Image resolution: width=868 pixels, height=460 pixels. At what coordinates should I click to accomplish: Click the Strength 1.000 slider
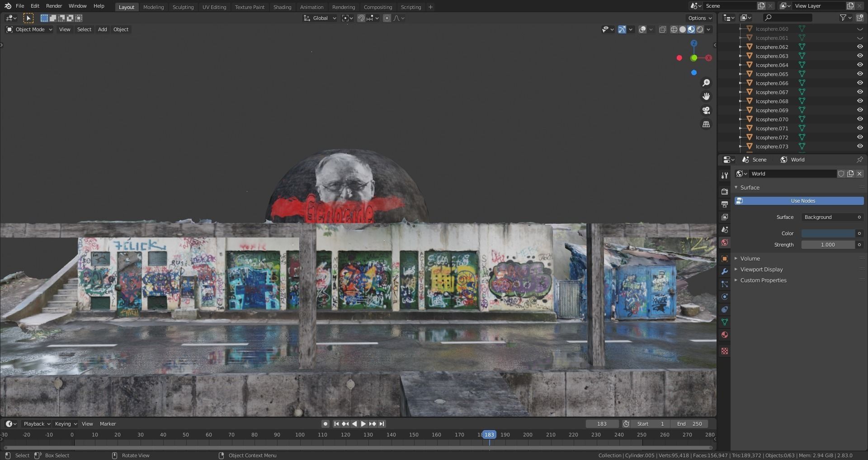click(x=828, y=245)
